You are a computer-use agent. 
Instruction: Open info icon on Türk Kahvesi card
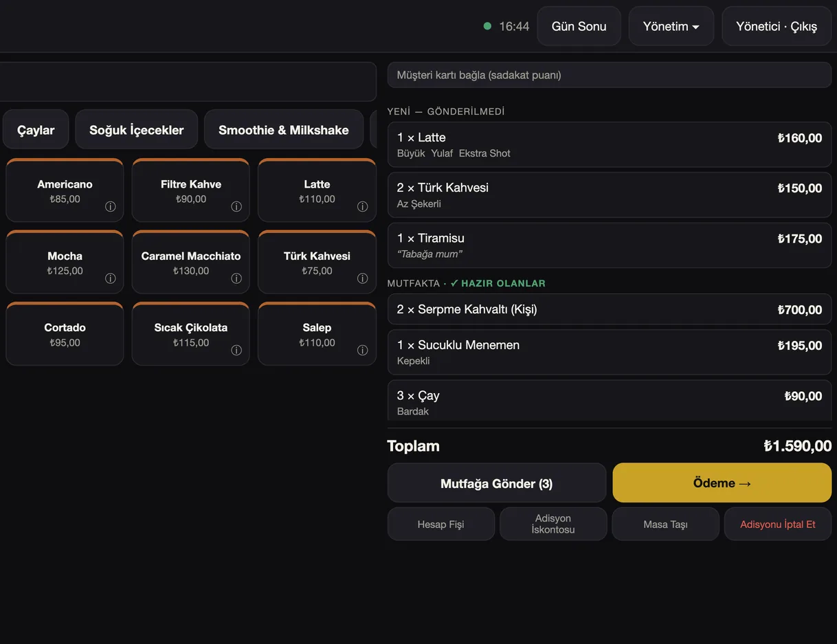[x=363, y=278]
